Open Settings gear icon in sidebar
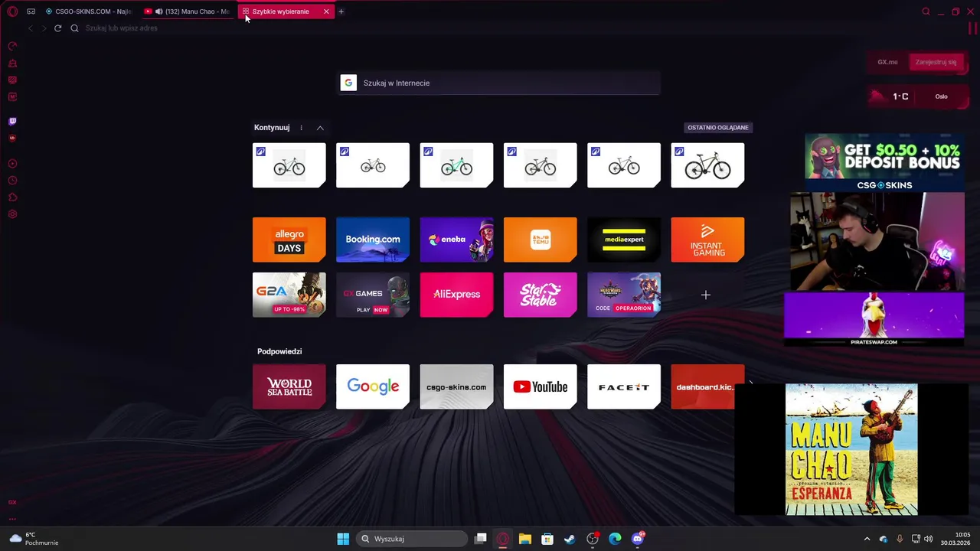 (12, 214)
